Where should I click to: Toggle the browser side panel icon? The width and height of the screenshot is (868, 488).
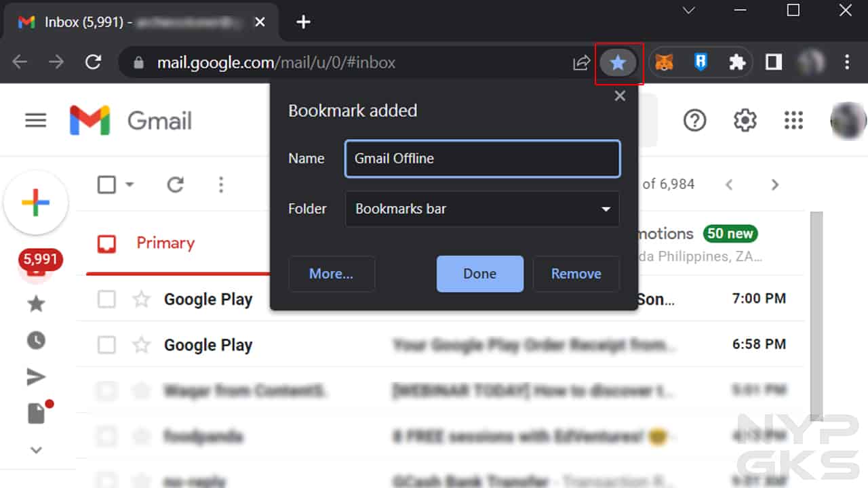click(774, 62)
